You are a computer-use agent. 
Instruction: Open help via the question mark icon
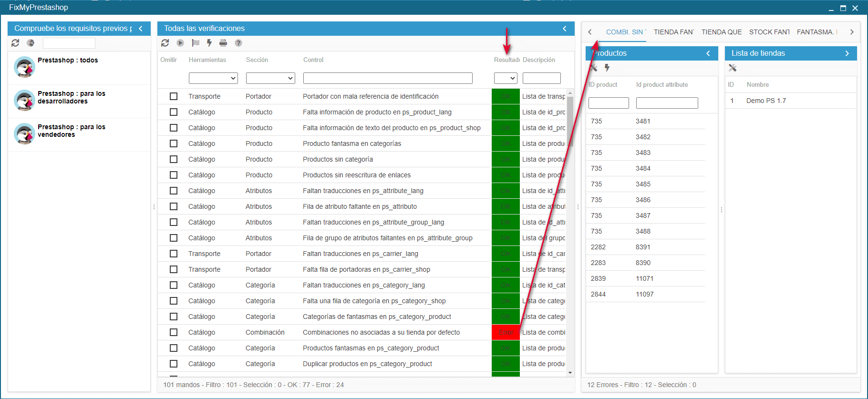(x=238, y=43)
